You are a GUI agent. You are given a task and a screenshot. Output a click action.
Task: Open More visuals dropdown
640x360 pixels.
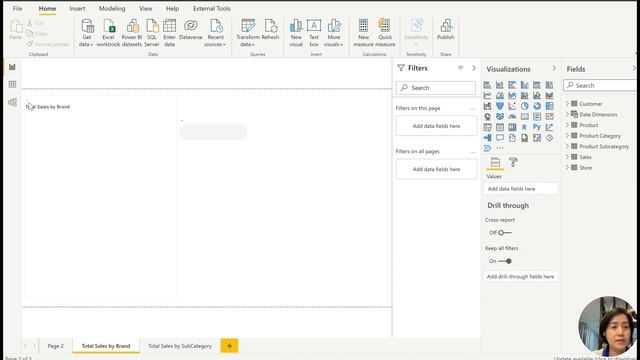334,33
